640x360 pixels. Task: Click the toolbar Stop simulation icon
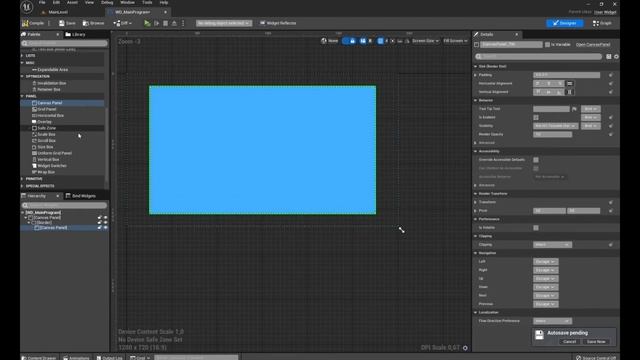pyautogui.click(x=165, y=23)
